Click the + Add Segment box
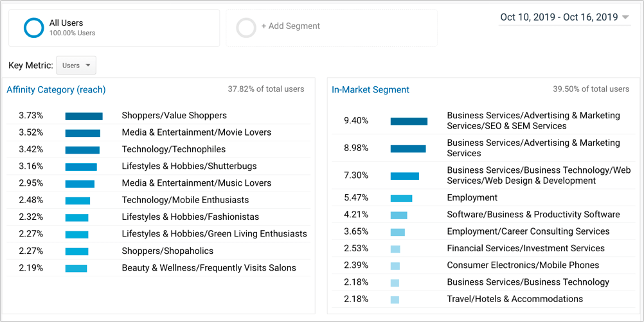This screenshot has width=644, height=322. pyautogui.click(x=332, y=28)
